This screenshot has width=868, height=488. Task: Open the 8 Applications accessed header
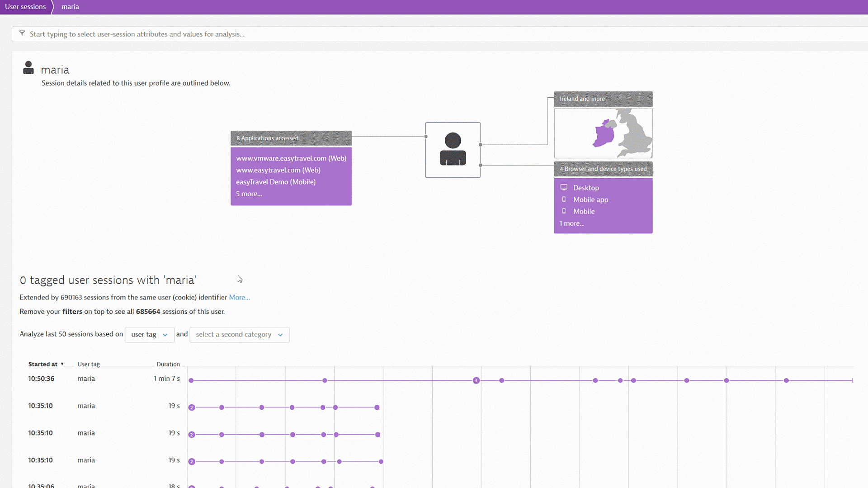click(x=291, y=138)
